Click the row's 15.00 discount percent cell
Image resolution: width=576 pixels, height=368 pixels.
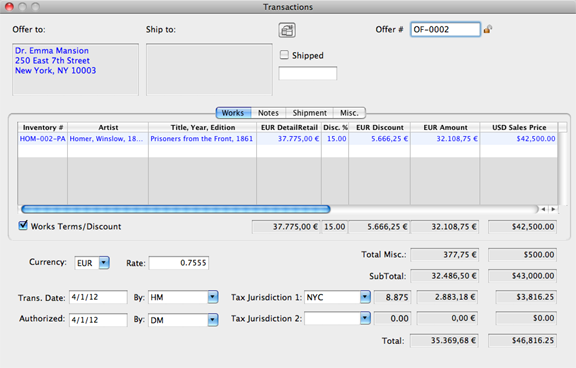click(335, 139)
